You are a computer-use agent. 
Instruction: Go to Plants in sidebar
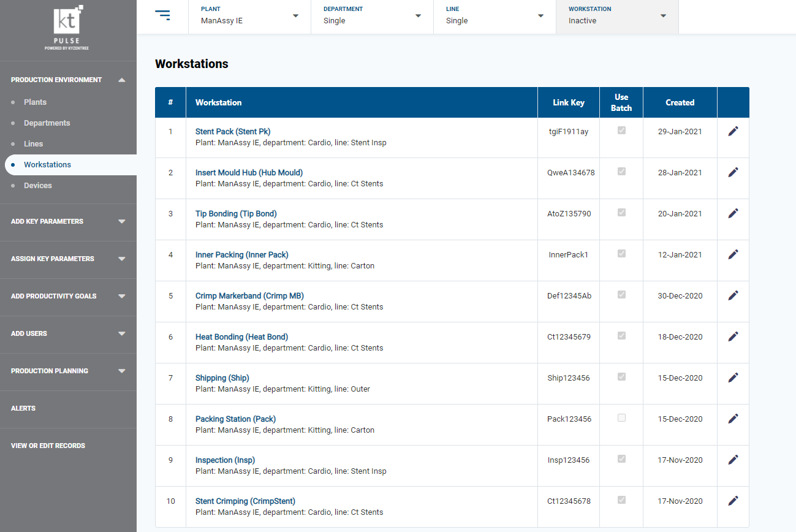[x=35, y=102]
